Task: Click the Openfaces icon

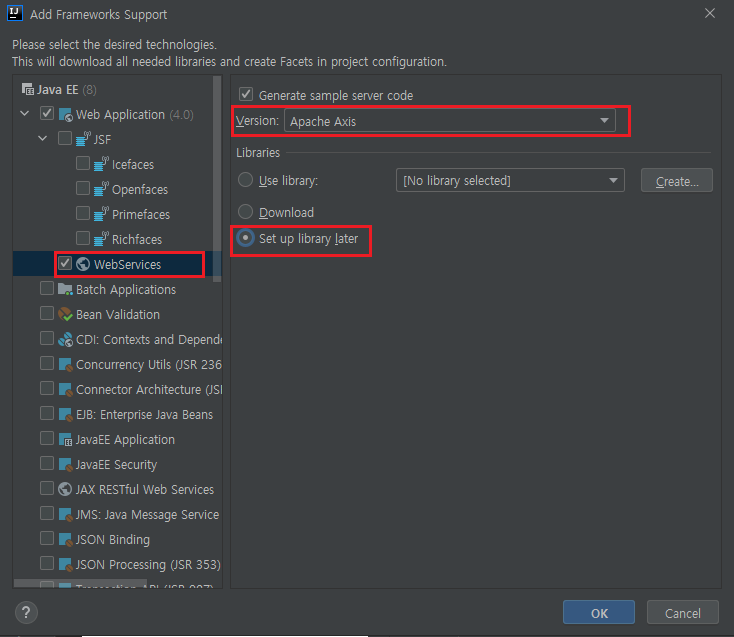Action: 101,189
